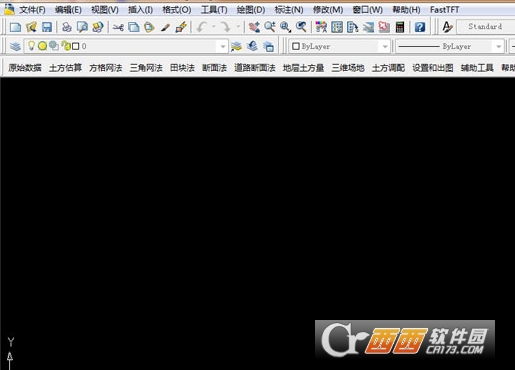The width and height of the screenshot is (515, 370).
Task: Click the Layer Previous icon
Action: 252,46
